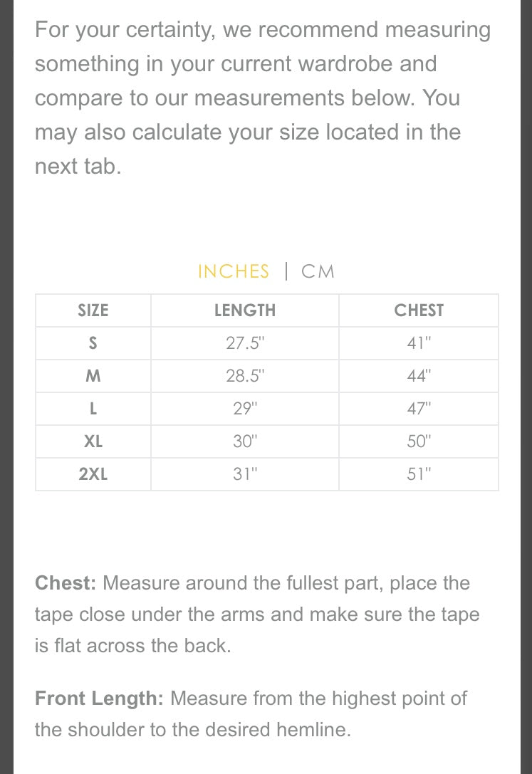This screenshot has width=532, height=774.
Task: Select the XL size row label
Action: (x=93, y=441)
